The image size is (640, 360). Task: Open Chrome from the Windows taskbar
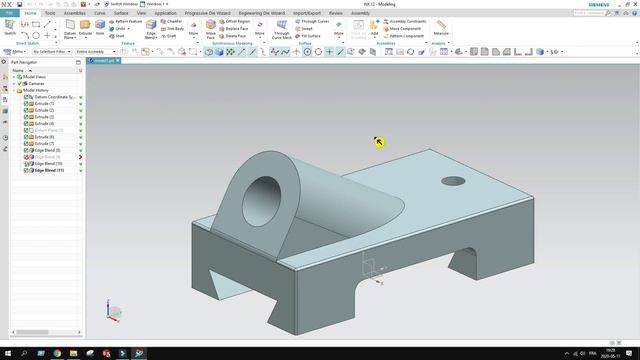click(x=57, y=353)
